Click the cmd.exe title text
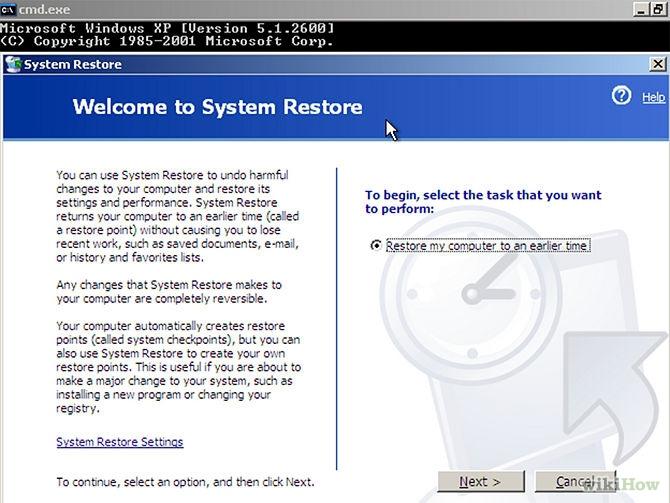The image size is (670, 503). (44, 9)
